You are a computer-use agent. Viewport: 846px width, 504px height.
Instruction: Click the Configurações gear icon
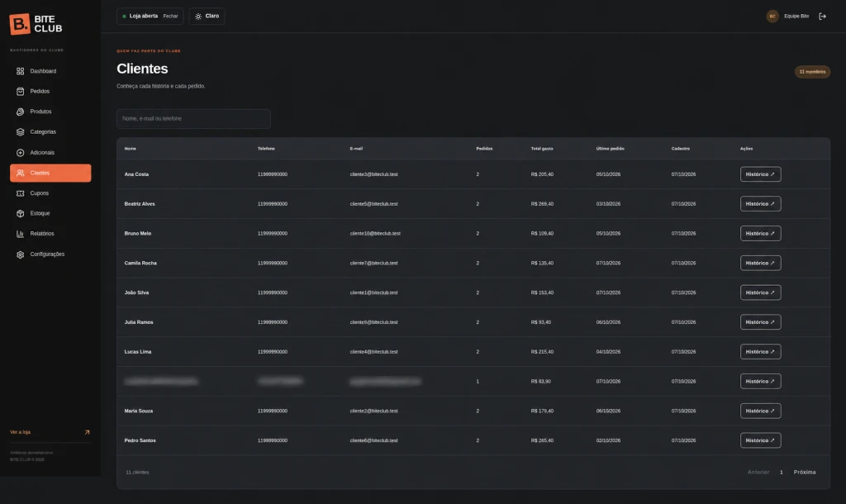point(20,254)
